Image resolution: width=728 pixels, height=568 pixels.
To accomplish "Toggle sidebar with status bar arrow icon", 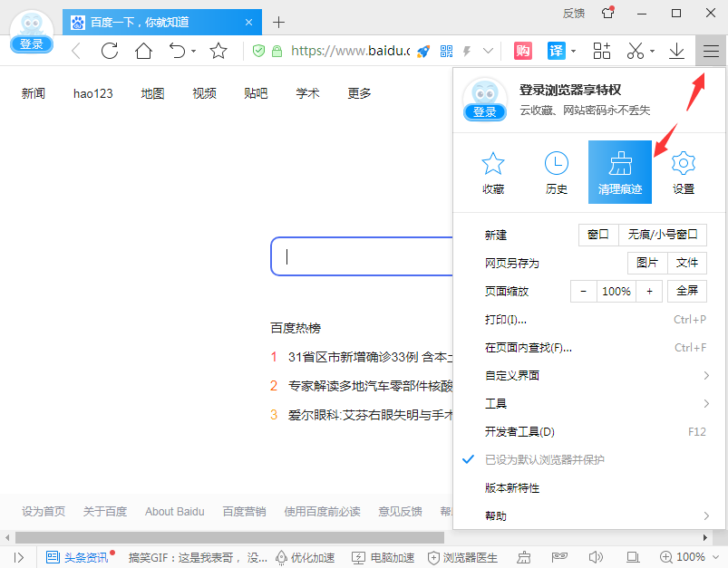I will tap(18, 557).
